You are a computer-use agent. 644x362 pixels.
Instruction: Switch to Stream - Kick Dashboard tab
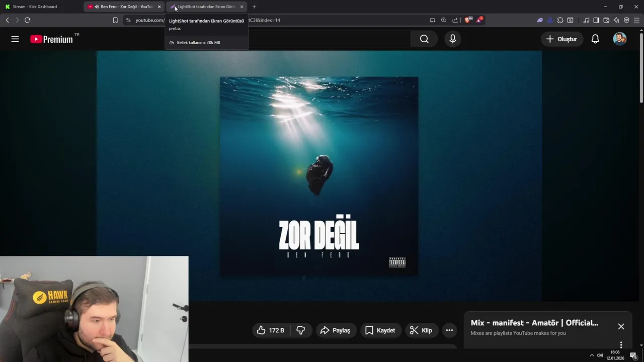point(40,7)
